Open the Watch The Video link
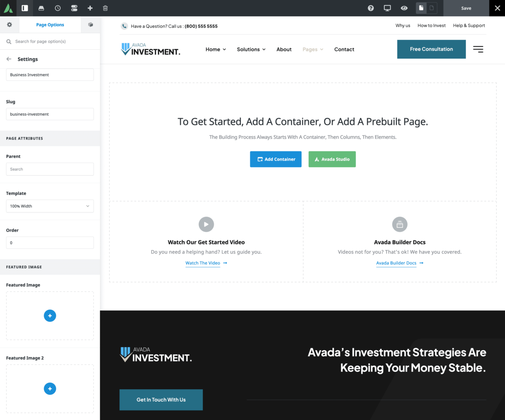This screenshot has height=420, width=505. [202, 263]
